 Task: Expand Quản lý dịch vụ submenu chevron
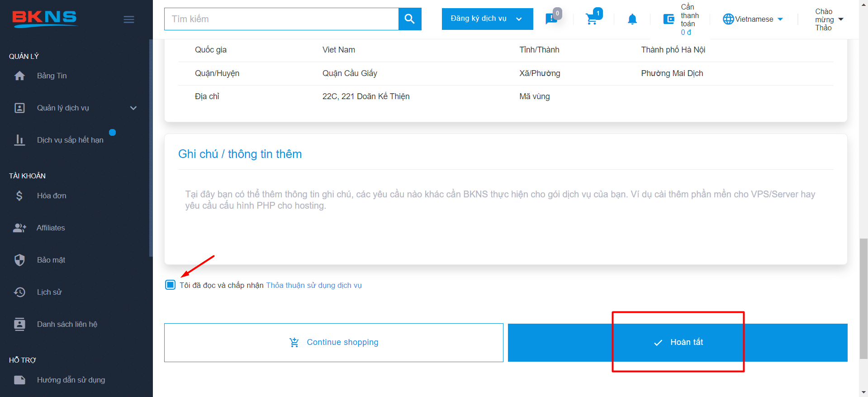(x=133, y=108)
